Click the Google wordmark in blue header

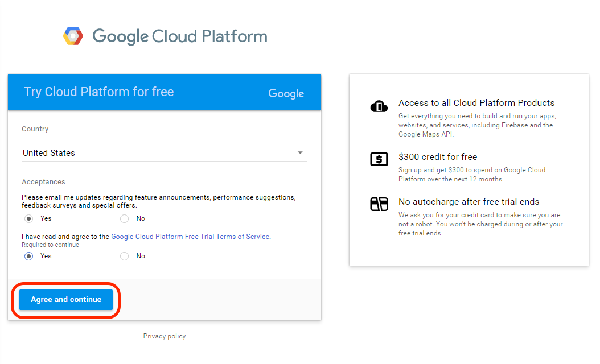(286, 93)
